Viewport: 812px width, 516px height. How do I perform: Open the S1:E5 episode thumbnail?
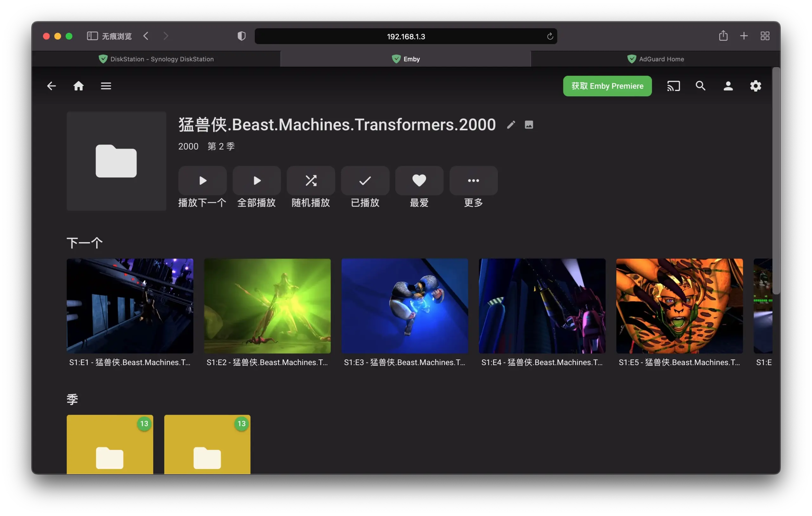coord(679,306)
